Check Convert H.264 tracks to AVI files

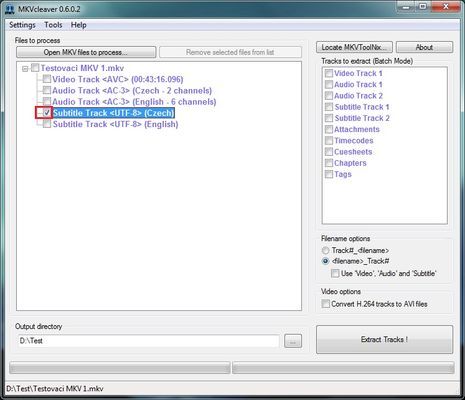click(x=325, y=304)
